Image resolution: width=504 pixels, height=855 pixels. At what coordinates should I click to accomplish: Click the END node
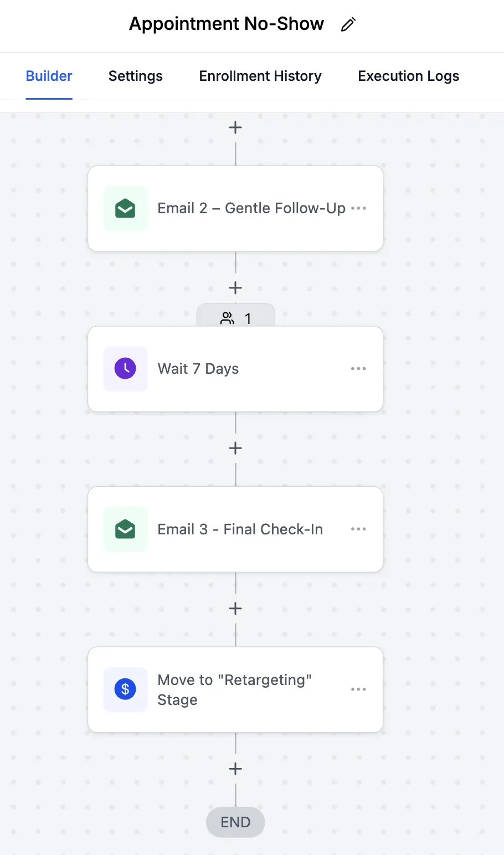[x=235, y=822]
